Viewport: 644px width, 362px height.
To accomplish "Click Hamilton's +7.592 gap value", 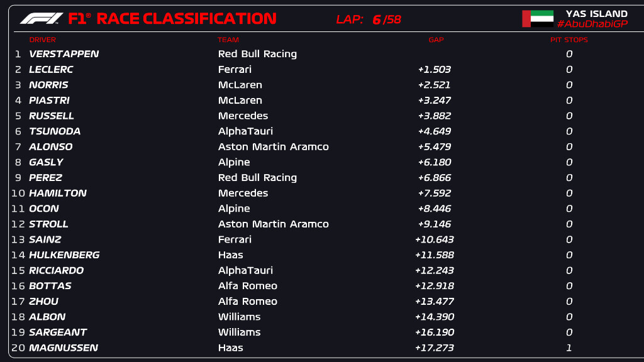I will tap(435, 193).
